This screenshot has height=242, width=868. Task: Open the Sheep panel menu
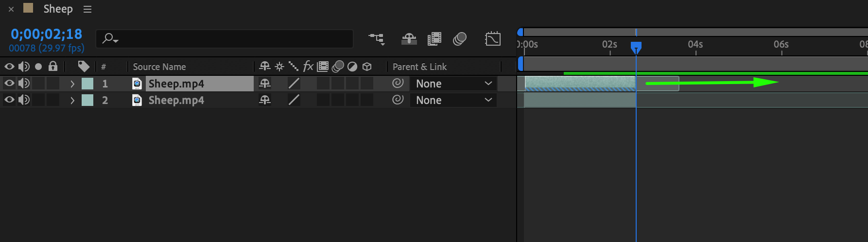point(87,9)
